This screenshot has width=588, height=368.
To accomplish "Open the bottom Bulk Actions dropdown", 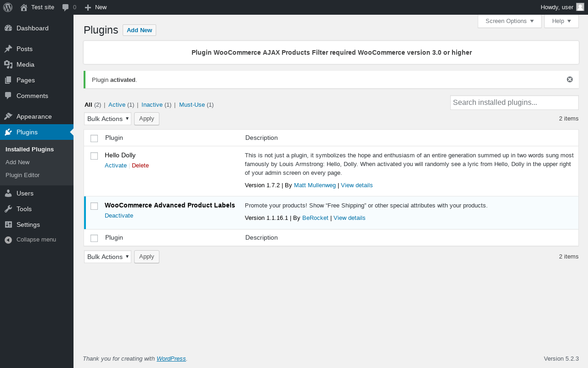I will pos(107,257).
